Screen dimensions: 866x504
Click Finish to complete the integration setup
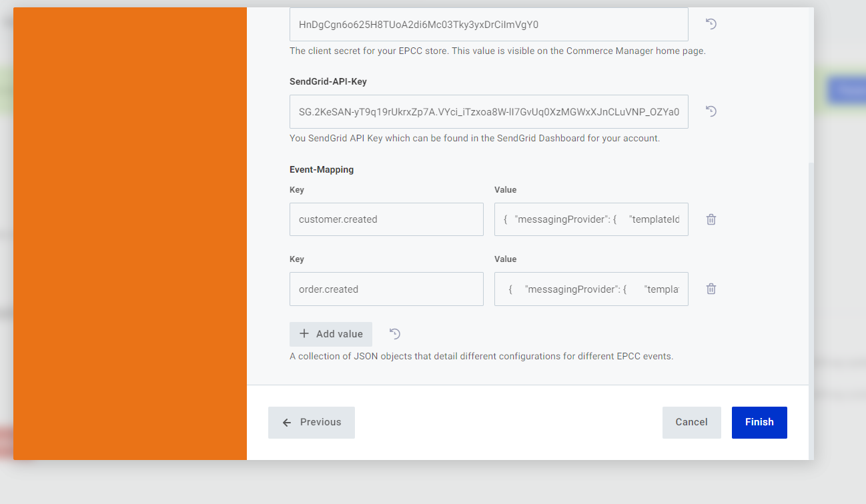click(x=759, y=422)
